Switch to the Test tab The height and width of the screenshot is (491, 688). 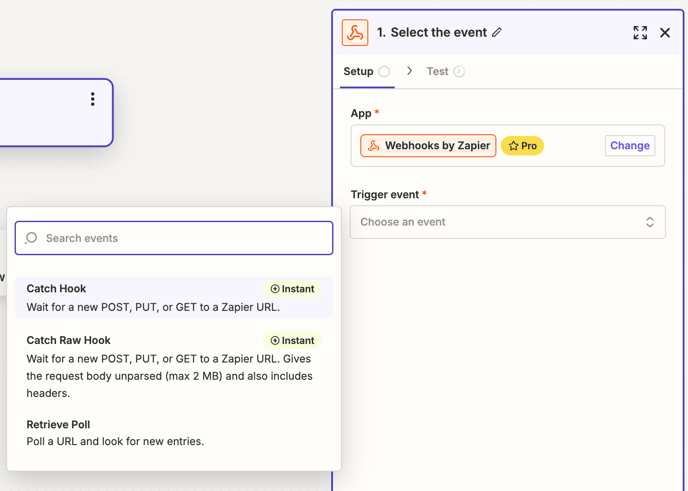445,72
